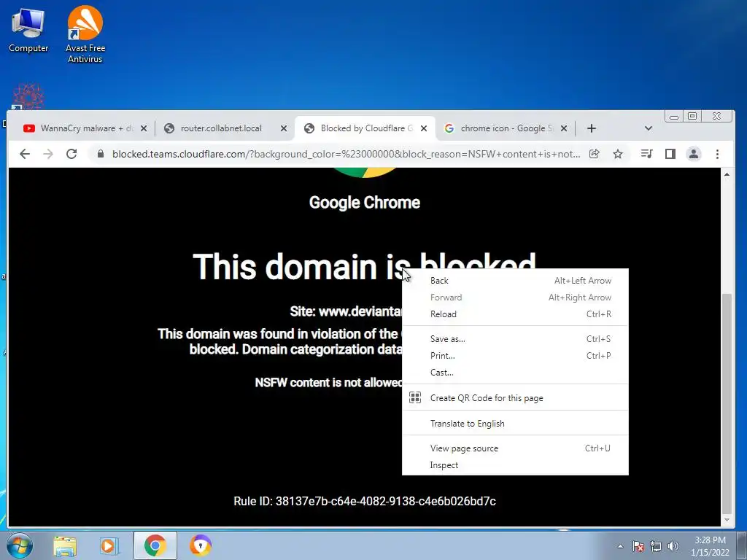Select View page source
Image resolution: width=747 pixels, height=560 pixels.
[x=515, y=448]
